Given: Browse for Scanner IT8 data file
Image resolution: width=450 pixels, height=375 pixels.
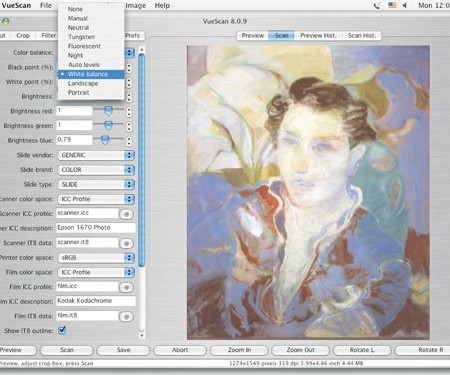Looking at the screenshot, I should [x=126, y=244].
